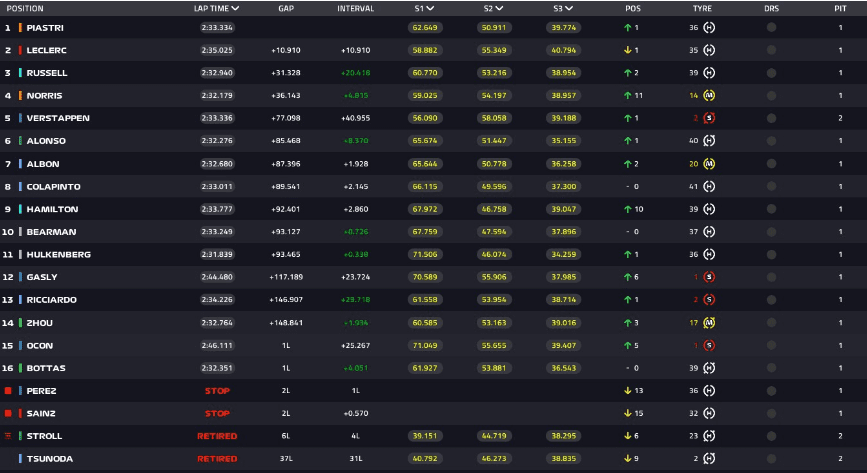
Task: Click Perez's red stopped status square
Action: click(8, 391)
